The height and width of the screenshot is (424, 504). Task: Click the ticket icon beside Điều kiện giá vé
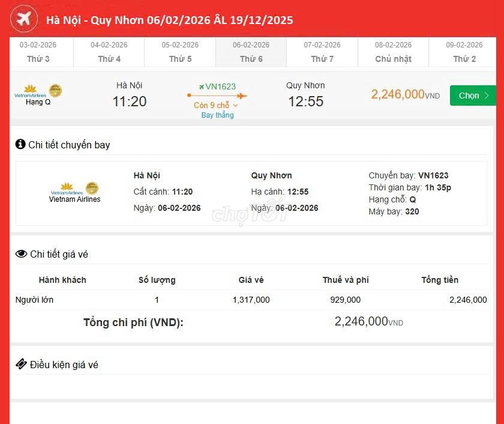coord(22,364)
